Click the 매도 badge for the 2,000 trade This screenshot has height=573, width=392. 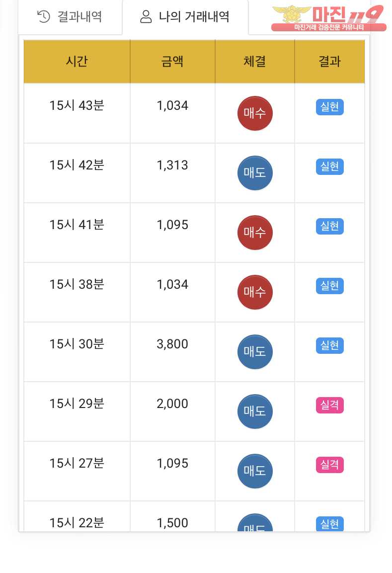[x=255, y=411]
